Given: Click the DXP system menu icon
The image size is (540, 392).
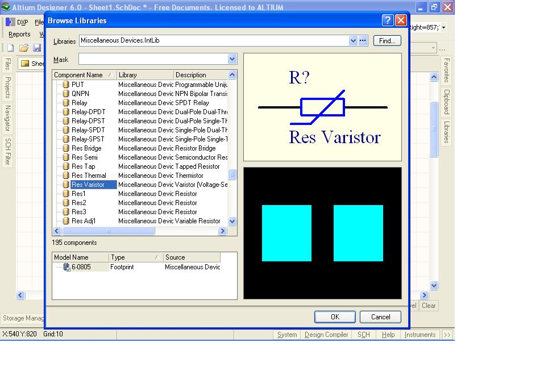Looking at the screenshot, I should click(x=10, y=22).
